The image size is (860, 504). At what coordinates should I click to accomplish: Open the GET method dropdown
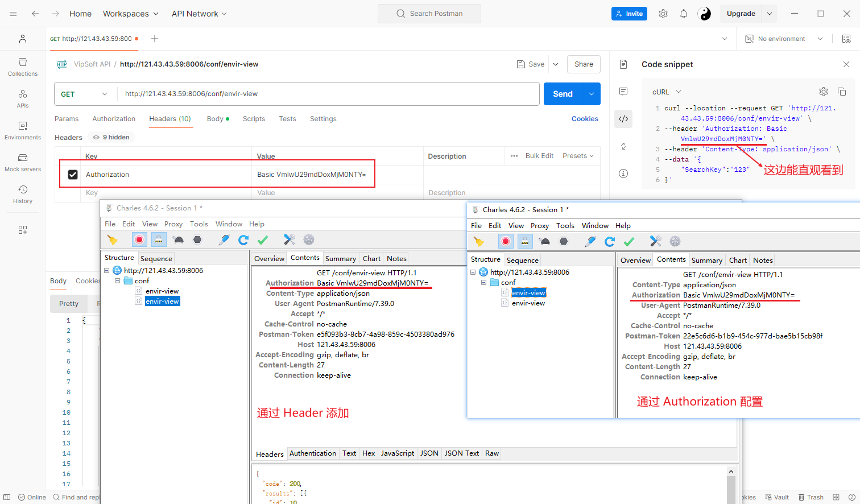(84, 94)
